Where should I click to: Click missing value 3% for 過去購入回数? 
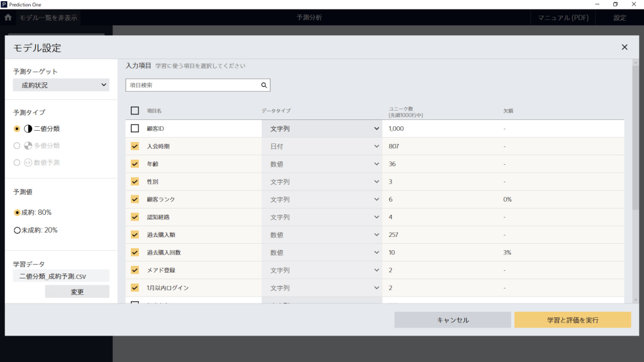coord(508,252)
